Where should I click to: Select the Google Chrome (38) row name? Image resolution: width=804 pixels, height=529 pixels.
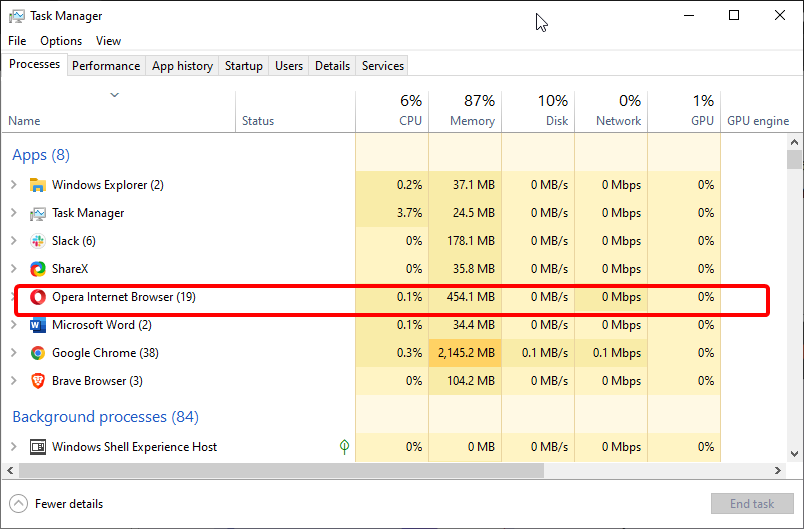pos(105,353)
